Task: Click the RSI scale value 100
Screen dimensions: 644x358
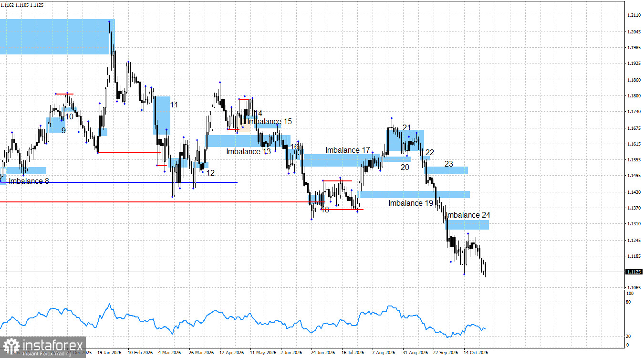Action: coord(629,294)
